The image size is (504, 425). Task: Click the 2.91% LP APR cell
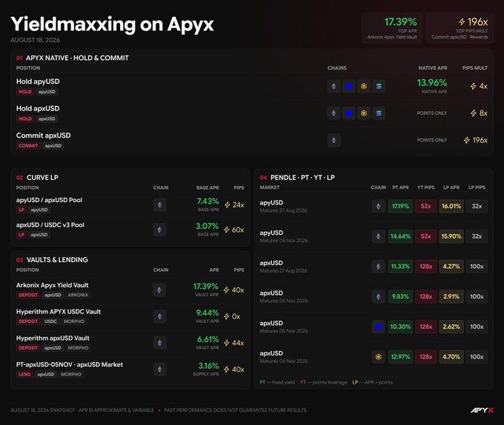(x=451, y=297)
